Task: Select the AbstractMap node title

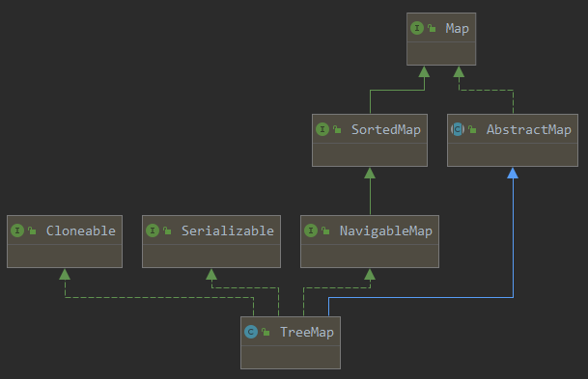Action: tap(529, 129)
